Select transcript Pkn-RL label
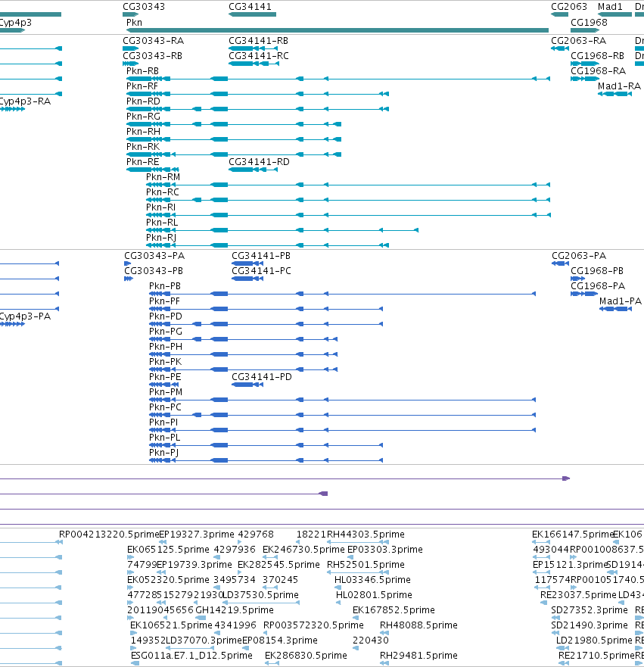This screenshot has height=667, width=644. [x=162, y=222]
